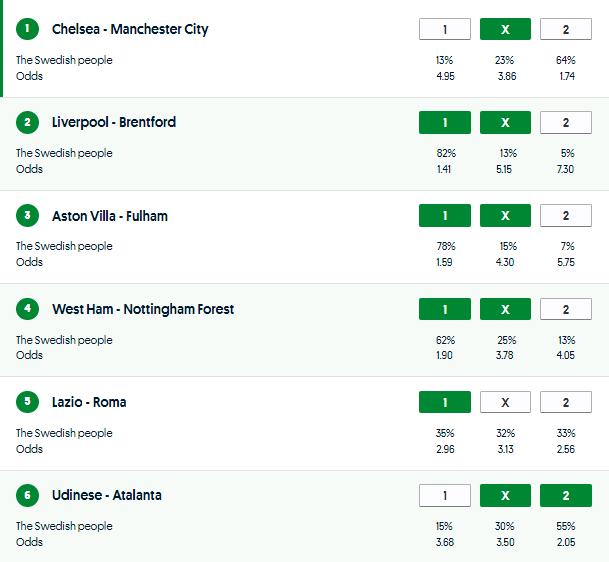Toggle draw X for Liverpool - Brentford

[505, 122]
